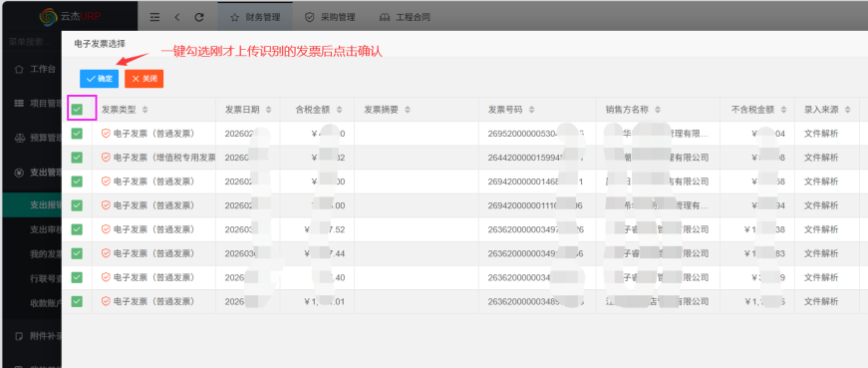Uncheck the invoice 26942000000146 row checkbox
The image size is (868, 368).
[x=77, y=182]
